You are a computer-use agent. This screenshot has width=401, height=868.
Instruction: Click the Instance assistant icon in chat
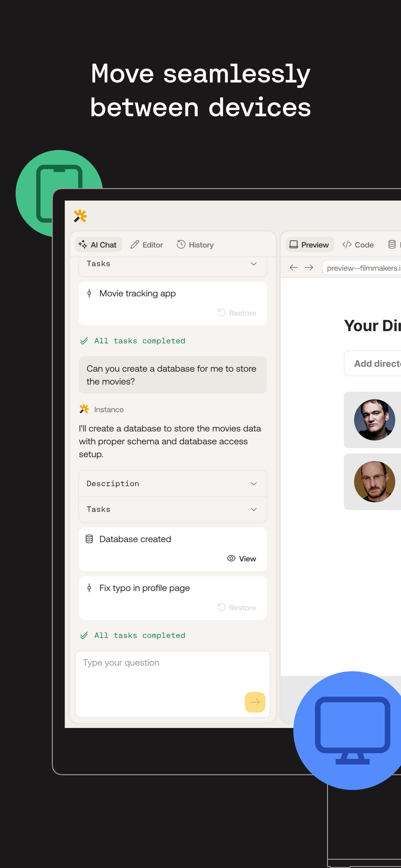coord(84,409)
